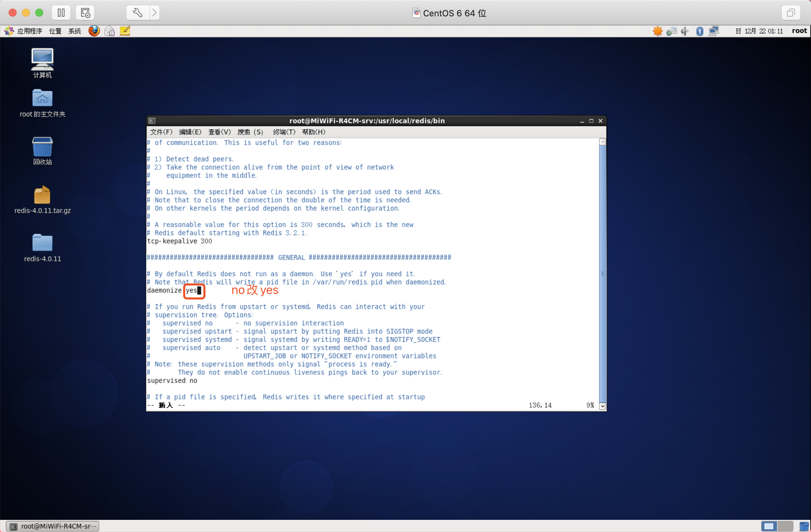This screenshot has height=532, width=811.
Task: Switch to the second workspace in pager
Action: point(785,526)
